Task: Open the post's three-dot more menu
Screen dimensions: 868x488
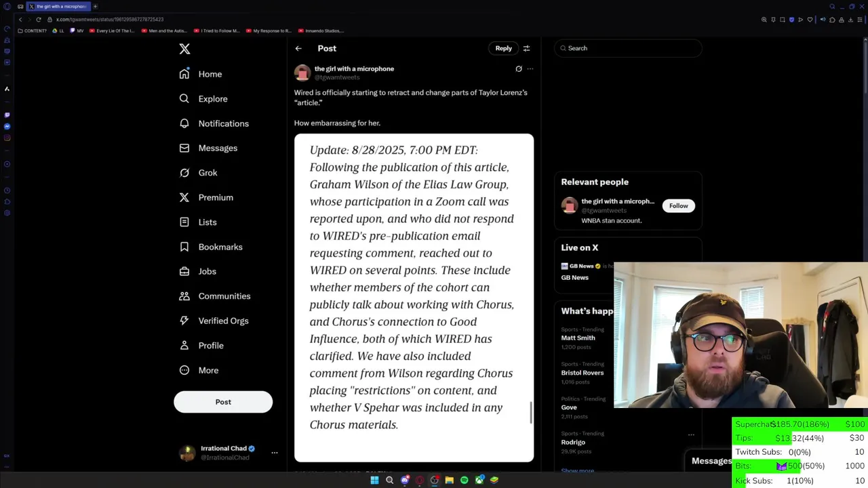Action: coord(530,69)
